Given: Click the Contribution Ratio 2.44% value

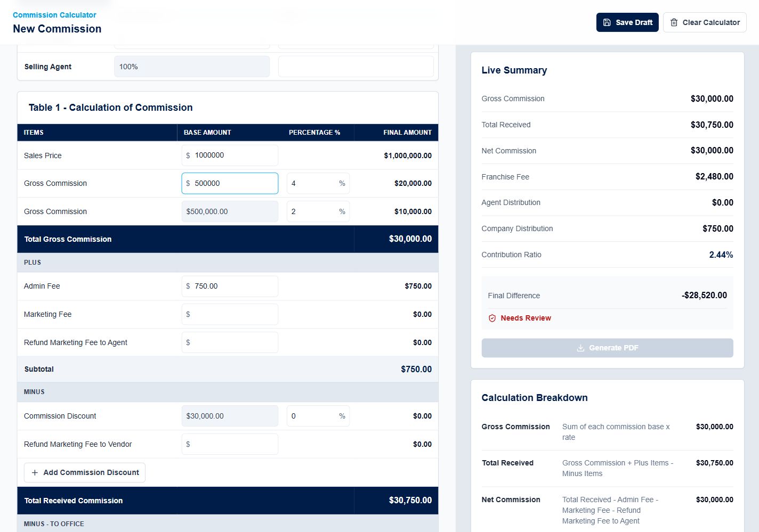Looking at the screenshot, I should click(721, 255).
